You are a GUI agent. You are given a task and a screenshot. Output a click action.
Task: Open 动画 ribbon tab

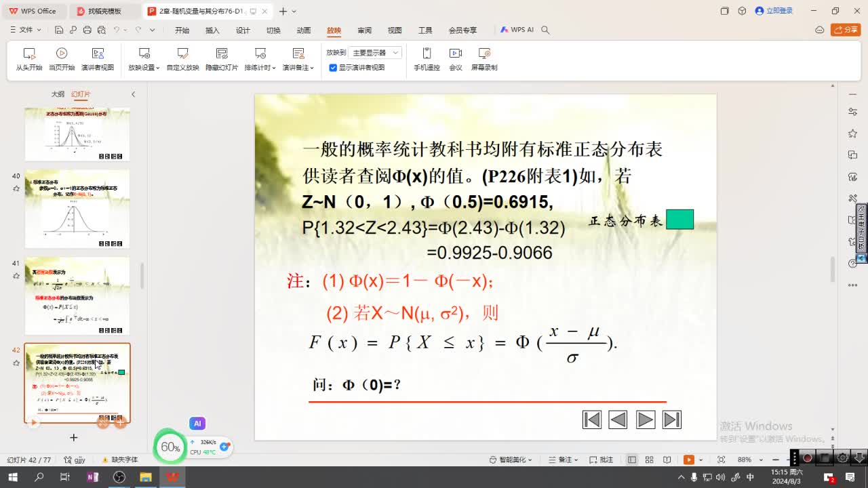coord(303,30)
